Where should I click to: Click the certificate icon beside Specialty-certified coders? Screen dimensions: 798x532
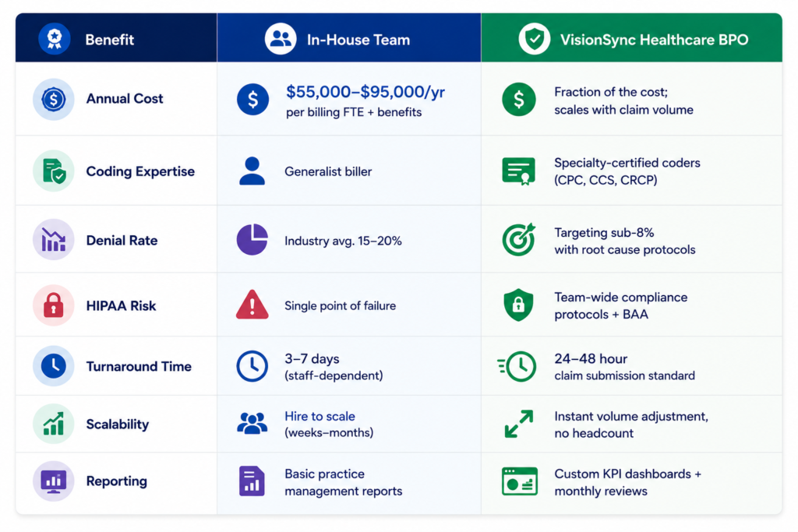[518, 171]
